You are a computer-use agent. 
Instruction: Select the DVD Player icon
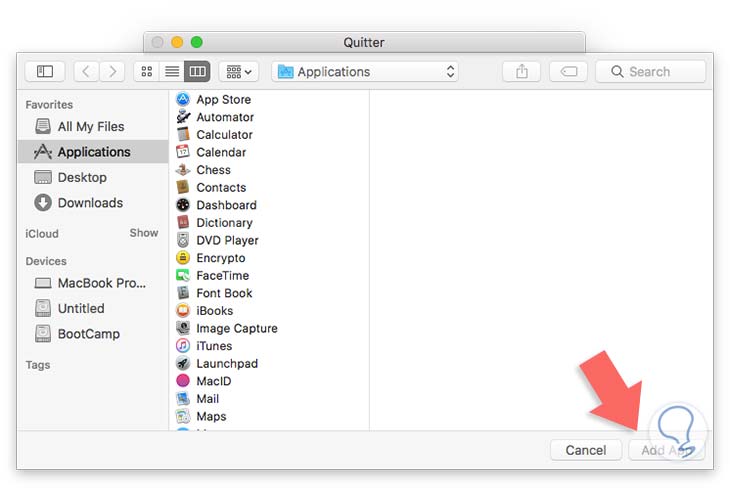pos(183,240)
